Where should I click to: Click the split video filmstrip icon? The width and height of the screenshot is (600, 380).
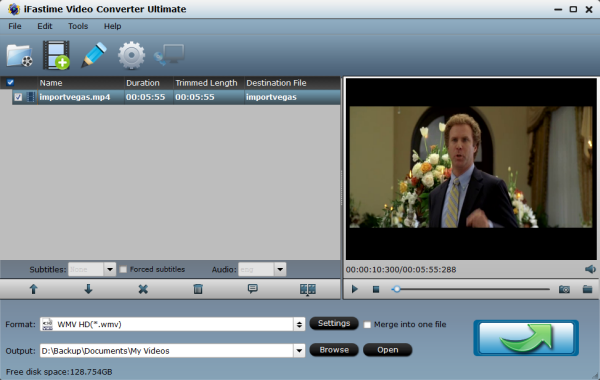point(308,289)
